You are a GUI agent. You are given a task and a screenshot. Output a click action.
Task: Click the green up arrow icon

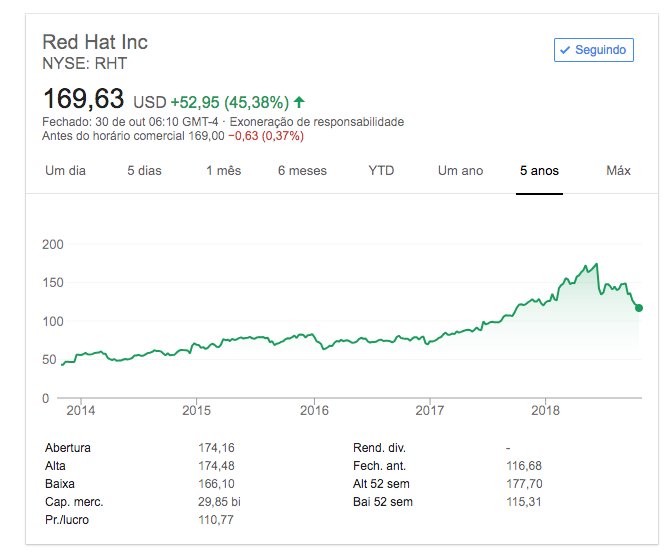(299, 102)
